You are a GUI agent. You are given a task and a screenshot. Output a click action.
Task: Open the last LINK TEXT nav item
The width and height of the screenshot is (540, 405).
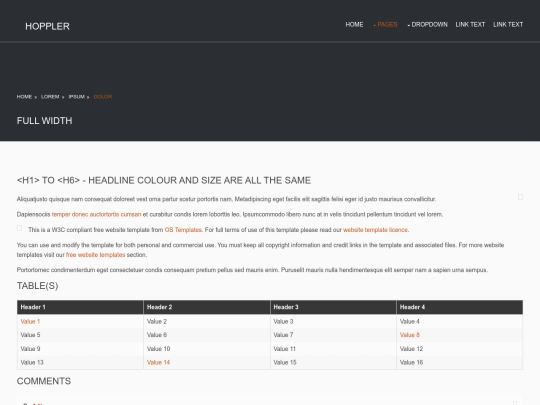pos(508,24)
